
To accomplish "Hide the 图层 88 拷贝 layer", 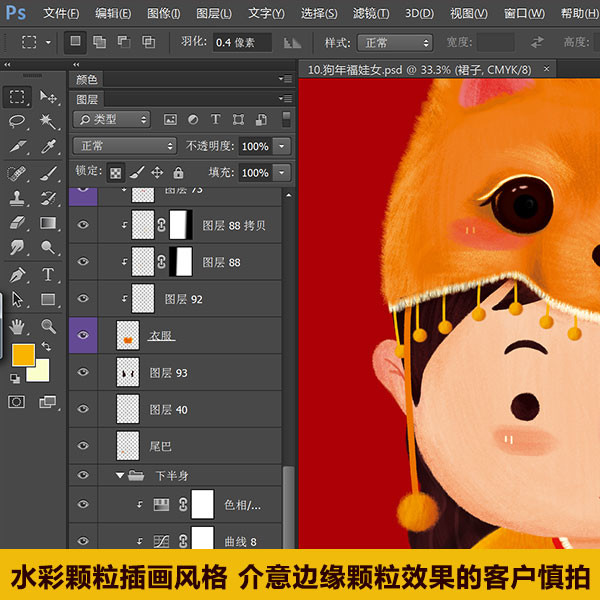I will (x=83, y=225).
